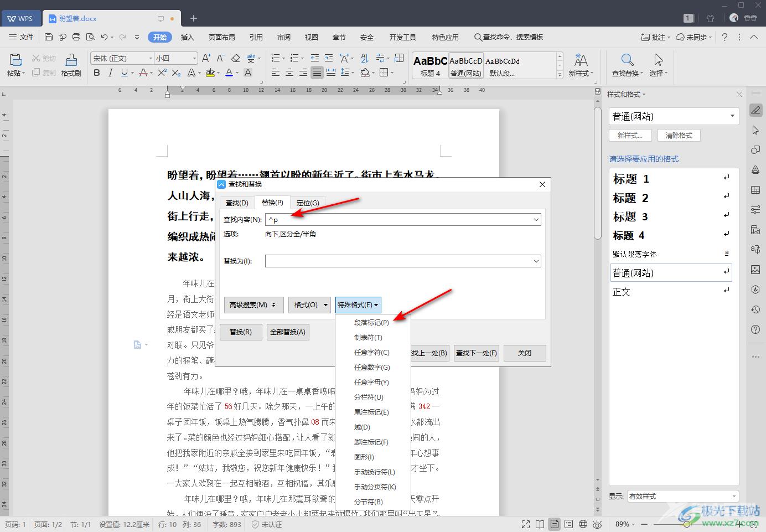The width and height of the screenshot is (766, 532).
Task: Click the New Style (新样式) ribbon icon
Action: pyautogui.click(x=581, y=60)
